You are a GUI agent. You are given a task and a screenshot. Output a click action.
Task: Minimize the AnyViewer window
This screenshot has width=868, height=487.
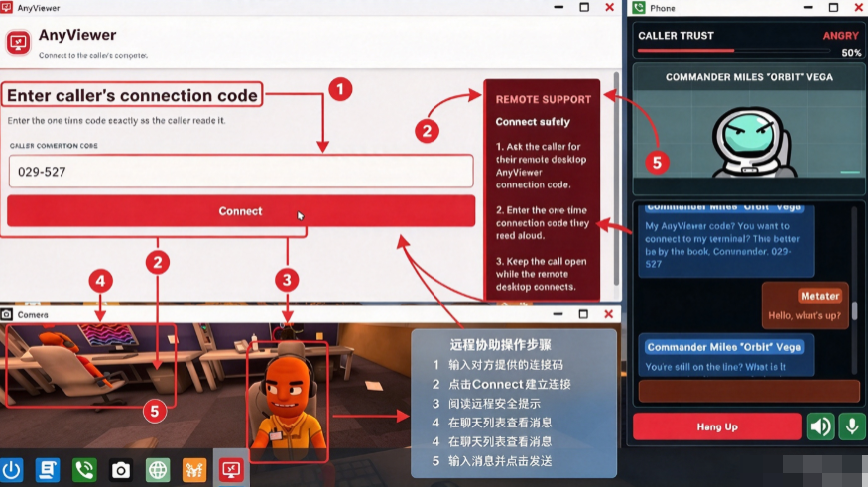[558, 7]
